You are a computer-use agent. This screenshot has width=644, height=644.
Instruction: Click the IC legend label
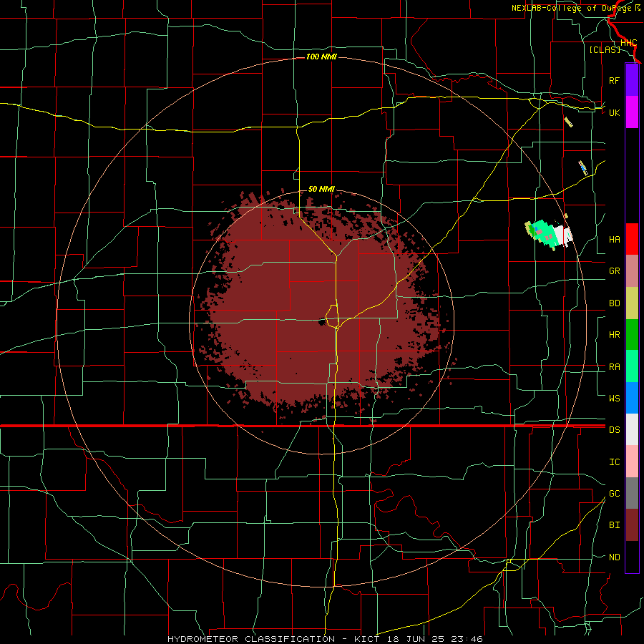click(x=614, y=462)
